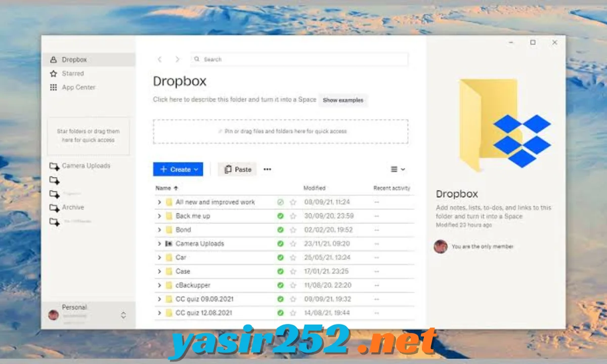
Task: Click green sync checkmark for Case
Action: [x=280, y=271]
